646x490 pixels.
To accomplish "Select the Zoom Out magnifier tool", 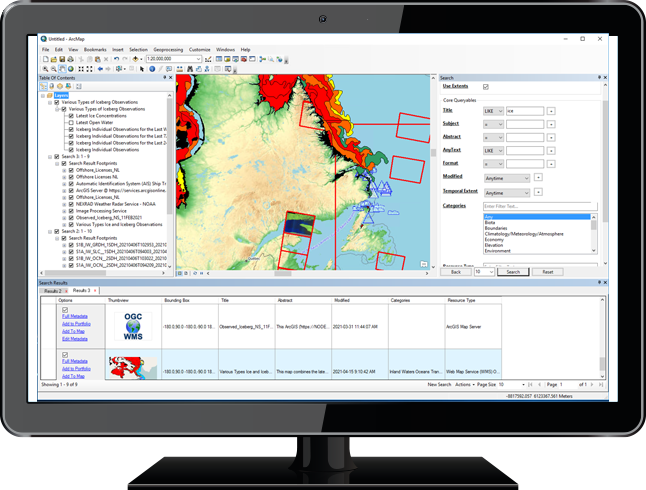I will pos(54,69).
